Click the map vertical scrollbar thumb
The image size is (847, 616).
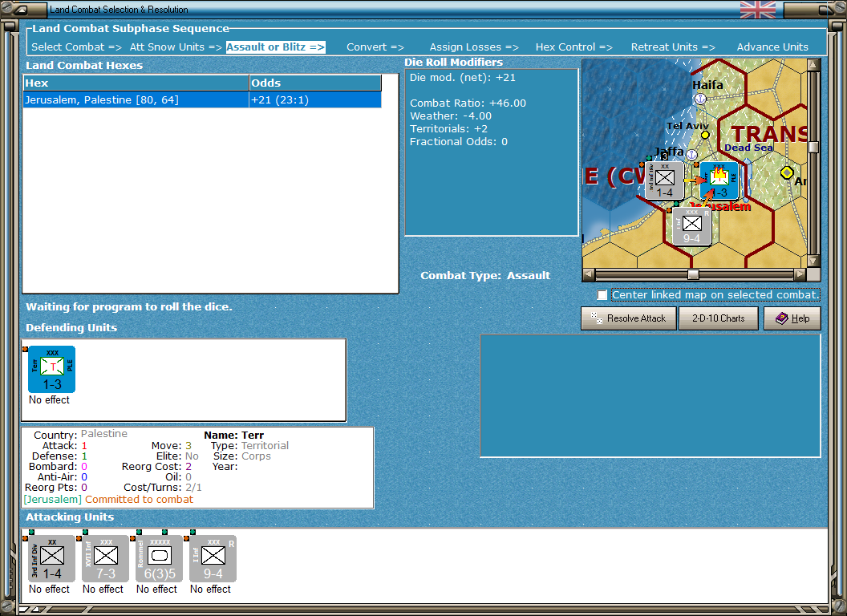813,147
